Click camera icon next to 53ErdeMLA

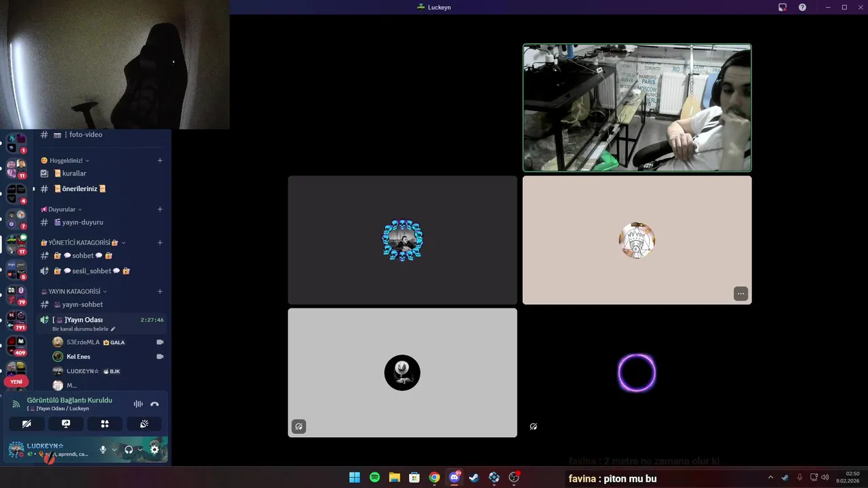tap(160, 342)
